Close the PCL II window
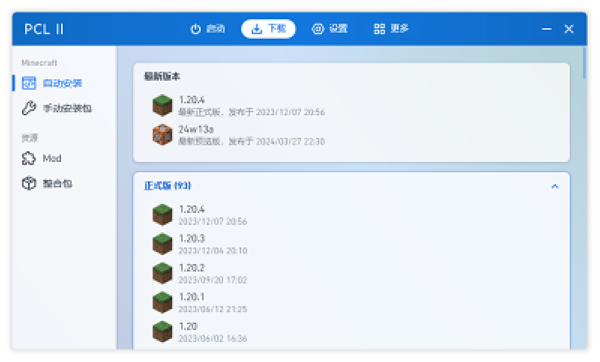Screen dimensions: 600x362 pyautogui.click(x=569, y=29)
